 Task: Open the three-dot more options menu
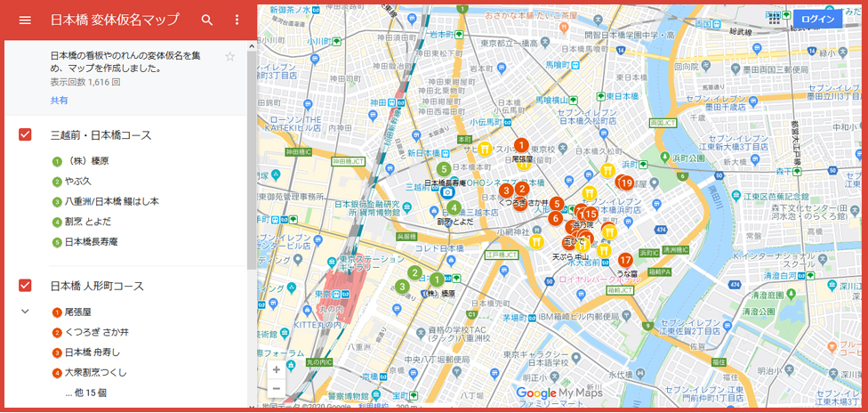237,20
